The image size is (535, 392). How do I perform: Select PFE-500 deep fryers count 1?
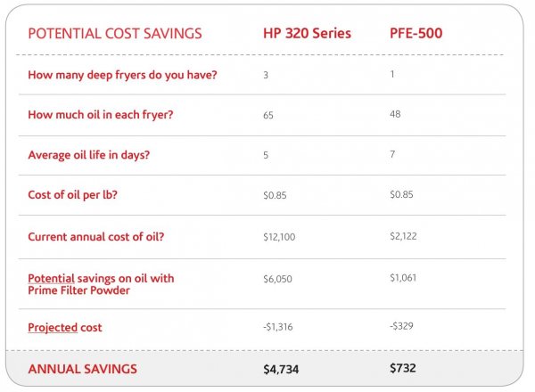tap(393, 75)
